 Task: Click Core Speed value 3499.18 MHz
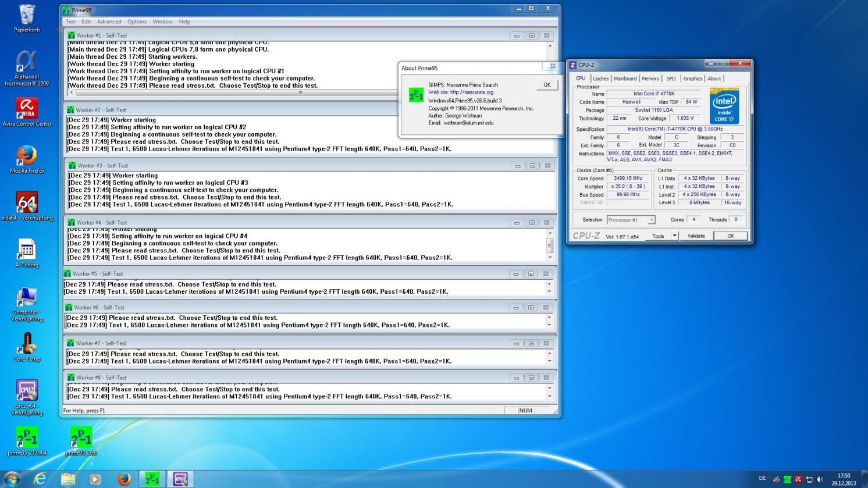pyautogui.click(x=628, y=179)
